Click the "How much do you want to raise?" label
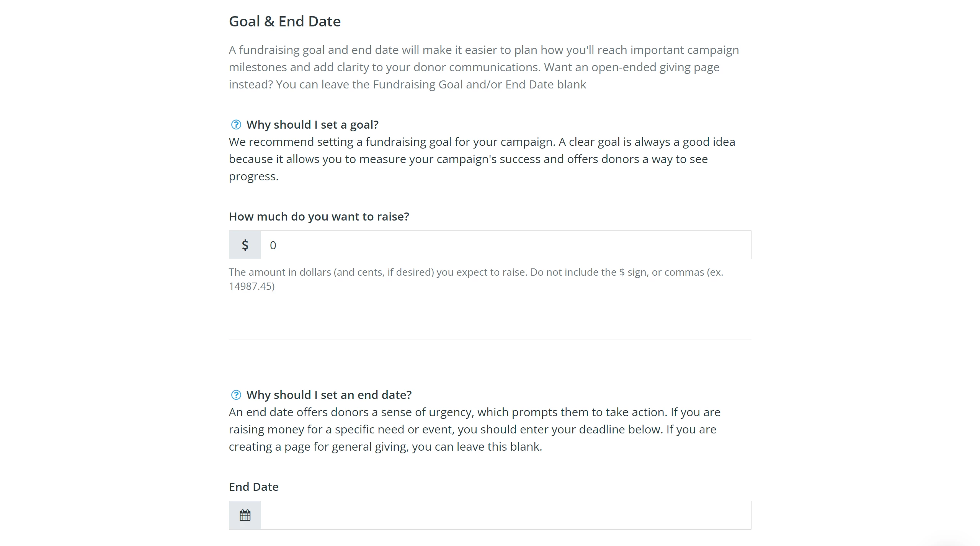The image size is (980, 546). [319, 216]
